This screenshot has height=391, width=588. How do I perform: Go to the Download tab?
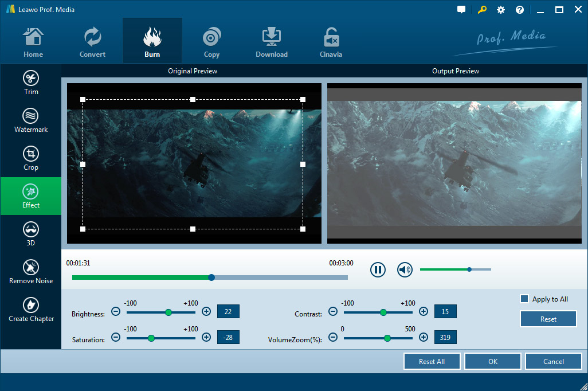(x=272, y=43)
